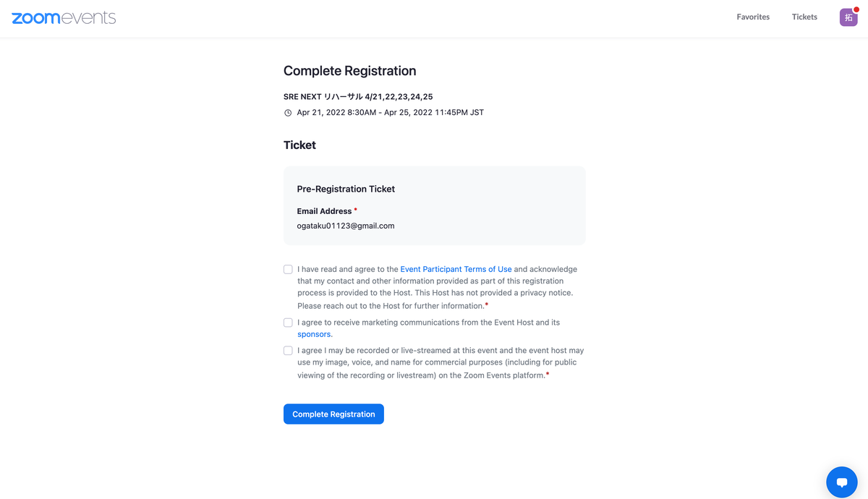Check the Terms of Use agreement box
Image resolution: width=868 pixels, height=499 pixels.
[288, 269]
